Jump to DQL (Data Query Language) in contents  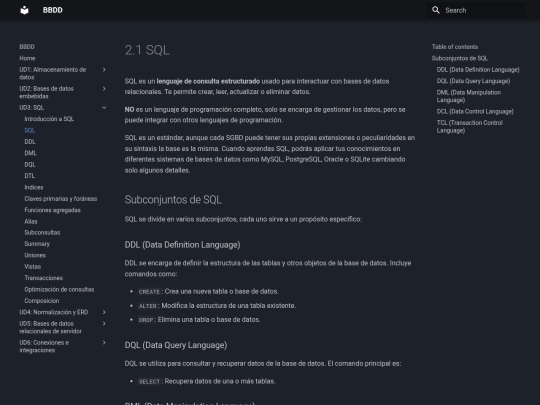coord(474,81)
